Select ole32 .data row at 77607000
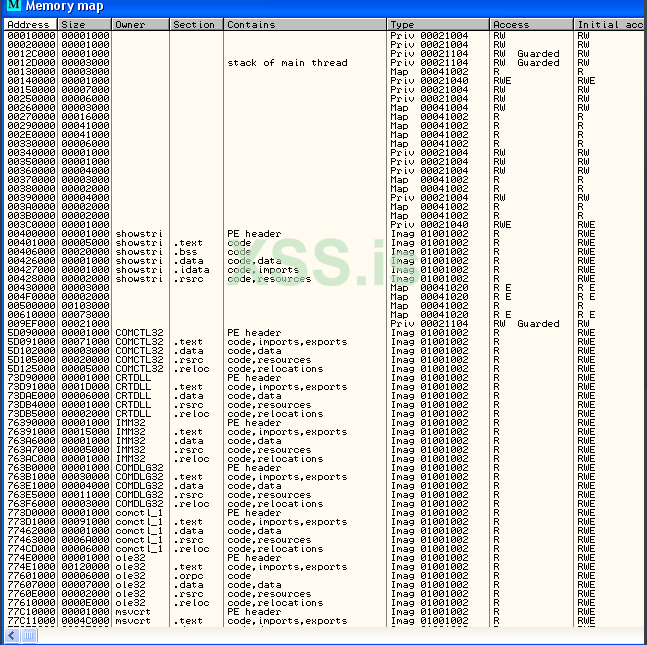This screenshot has width=647, height=645. coord(324,585)
